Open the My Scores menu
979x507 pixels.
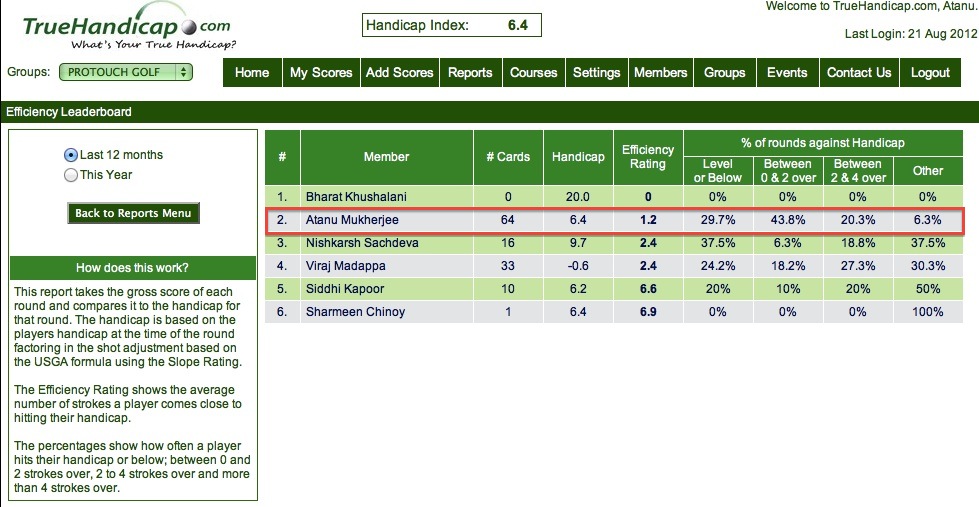[321, 73]
